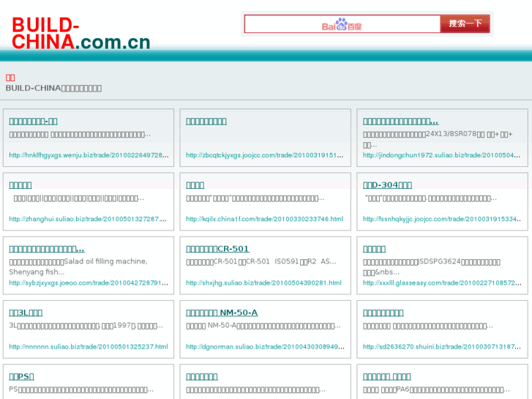Open the dgnorman.suliao.biz trade URL
The width and height of the screenshot is (532, 399).
click(x=265, y=347)
